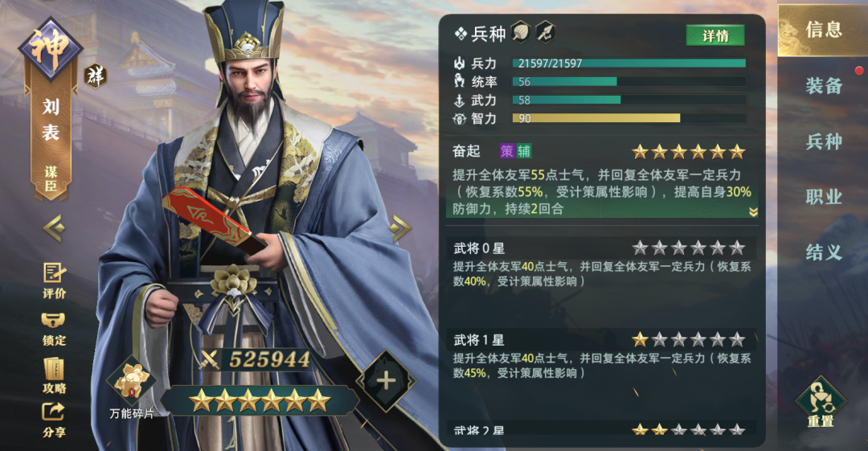Show previous general with left arrow
868x451 pixels.
coord(55,228)
